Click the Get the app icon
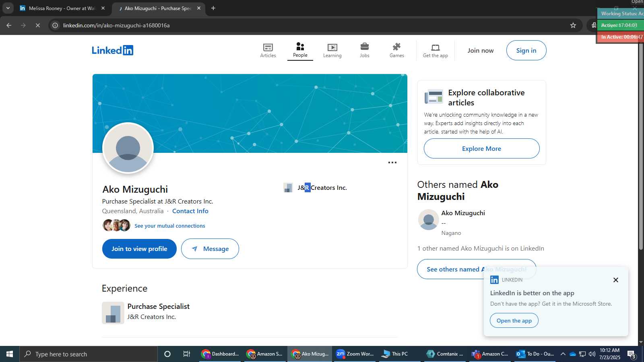 pyautogui.click(x=436, y=50)
